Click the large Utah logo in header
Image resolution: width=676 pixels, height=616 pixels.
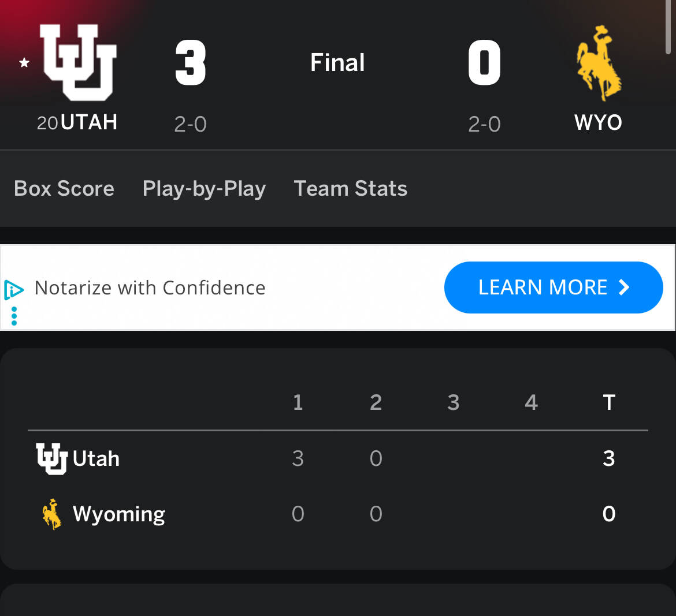click(78, 62)
